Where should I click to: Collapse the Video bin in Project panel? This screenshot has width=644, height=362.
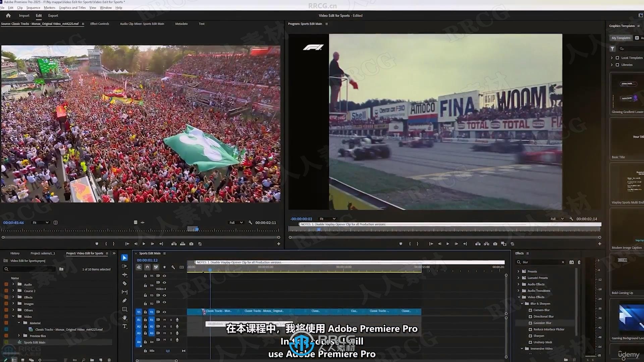[x=13, y=316]
